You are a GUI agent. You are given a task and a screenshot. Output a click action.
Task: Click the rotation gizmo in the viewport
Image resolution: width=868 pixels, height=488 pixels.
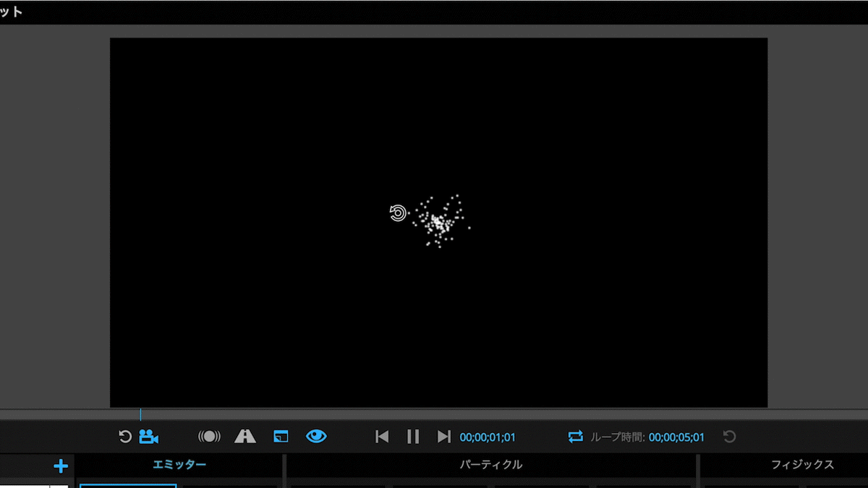point(397,213)
